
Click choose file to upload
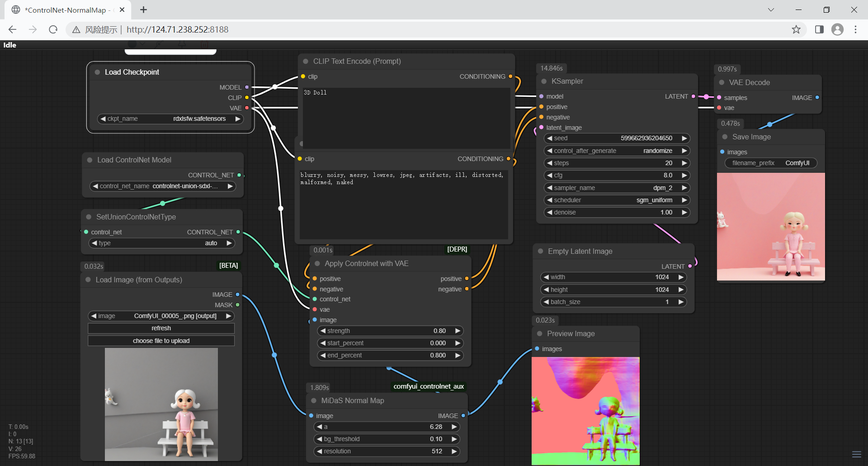pyautogui.click(x=161, y=341)
